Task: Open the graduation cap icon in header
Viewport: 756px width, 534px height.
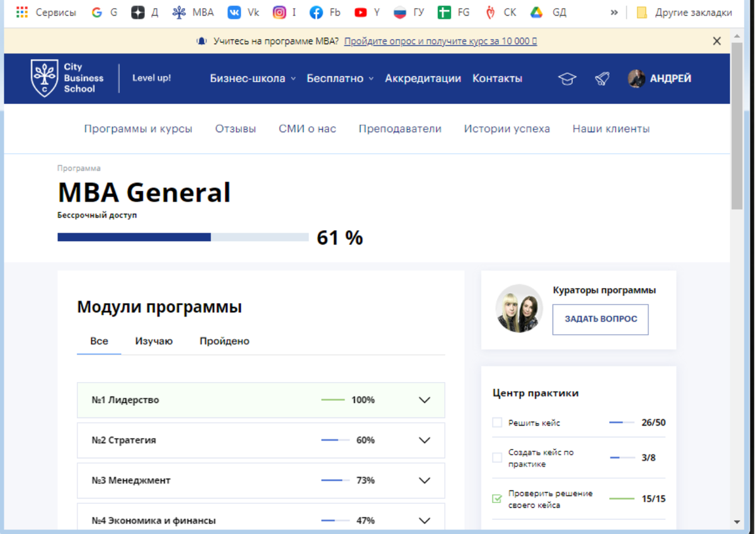Action: tap(568, 79)
